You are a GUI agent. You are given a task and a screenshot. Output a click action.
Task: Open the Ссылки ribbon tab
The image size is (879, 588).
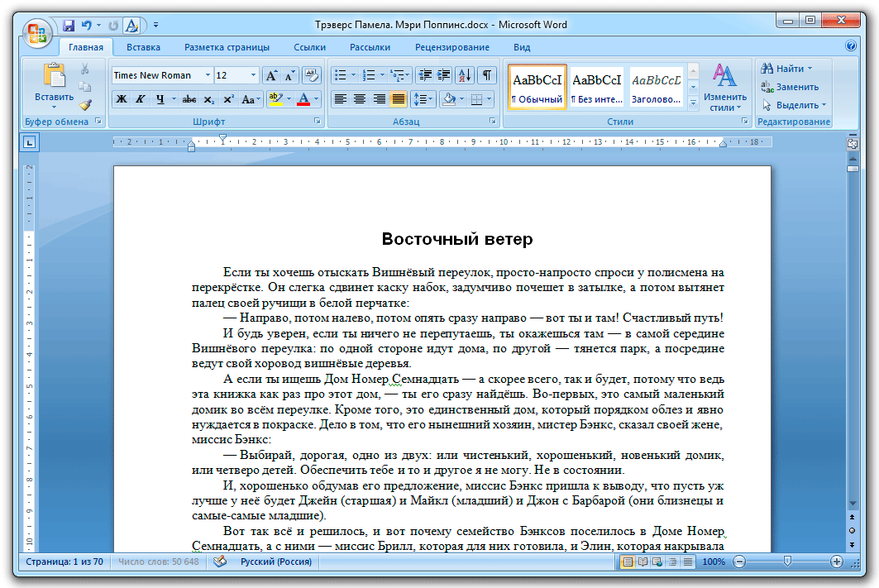309,47
